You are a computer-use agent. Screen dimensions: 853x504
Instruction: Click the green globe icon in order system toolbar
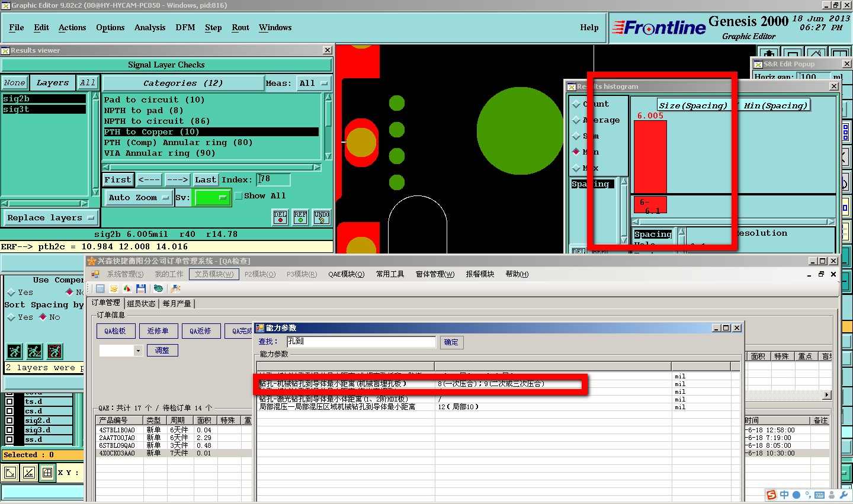[158, 288]
